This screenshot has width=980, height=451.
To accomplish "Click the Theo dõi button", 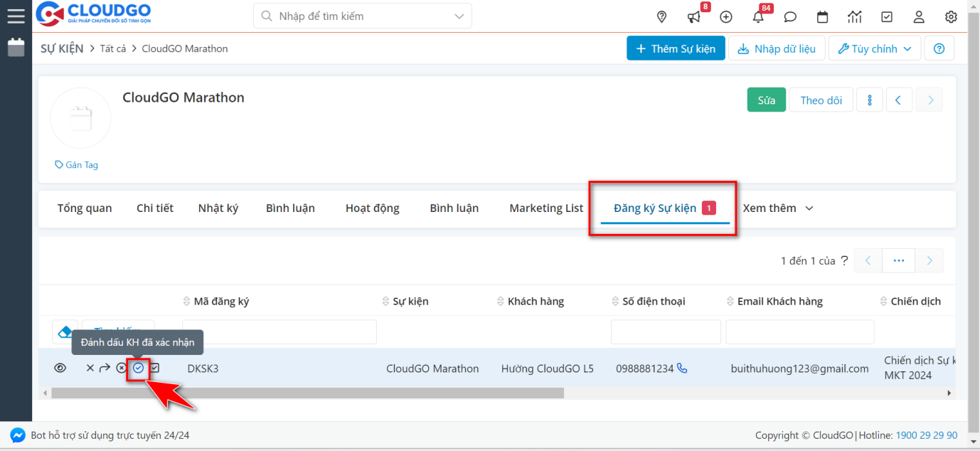I will click(821, 100).
